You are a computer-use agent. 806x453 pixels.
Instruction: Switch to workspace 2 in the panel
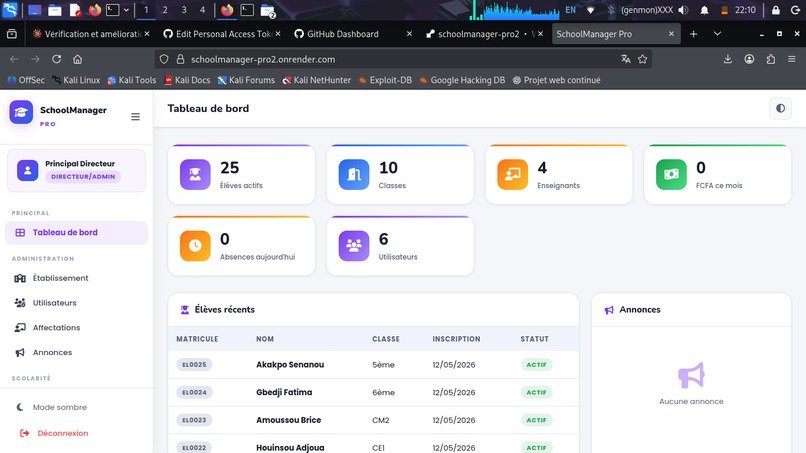click(165, 10)
